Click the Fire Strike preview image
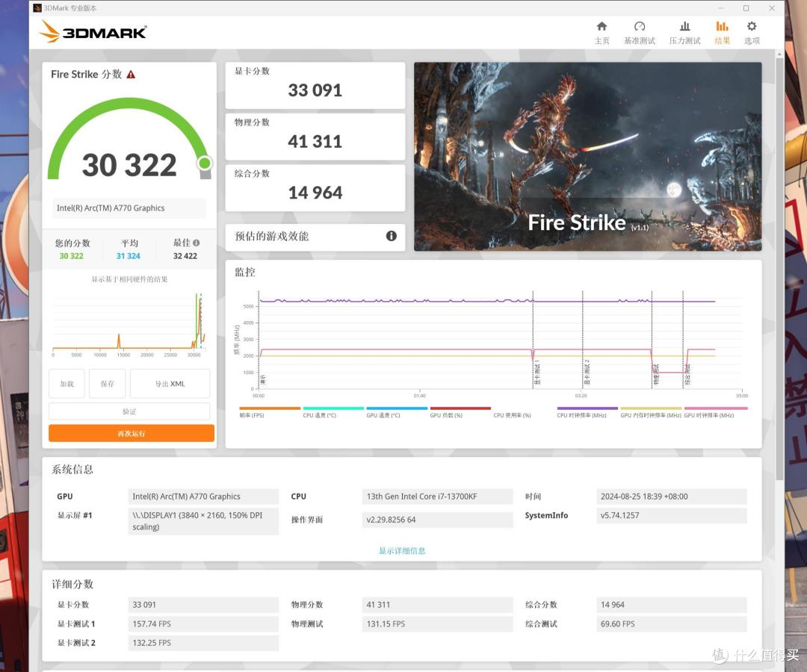This screenshot has width=807, height=672. [x=588, y=156]
